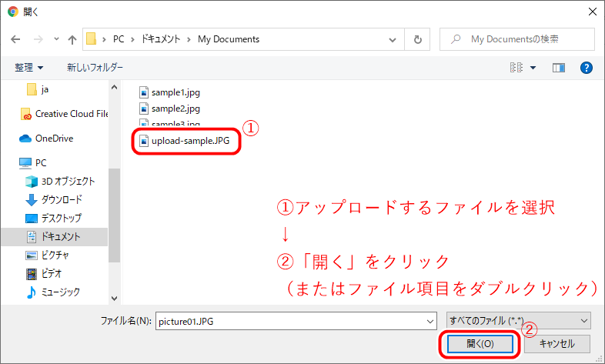
Task: Click 新しいフォルダー in the toolbar
Action: [95, 68]
